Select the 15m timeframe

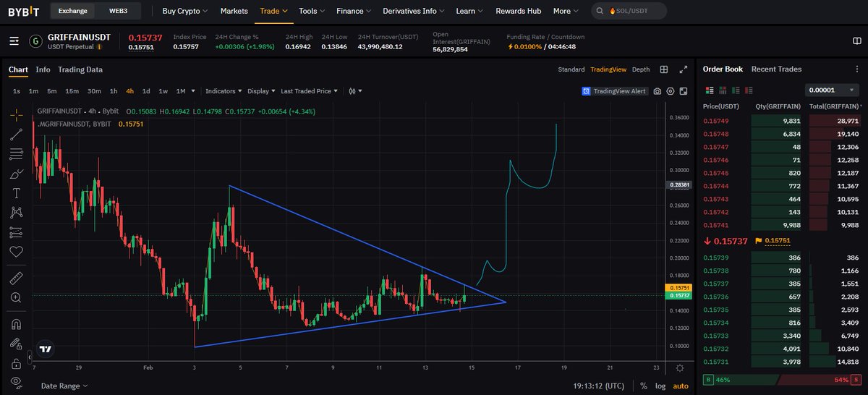[72, 91]
